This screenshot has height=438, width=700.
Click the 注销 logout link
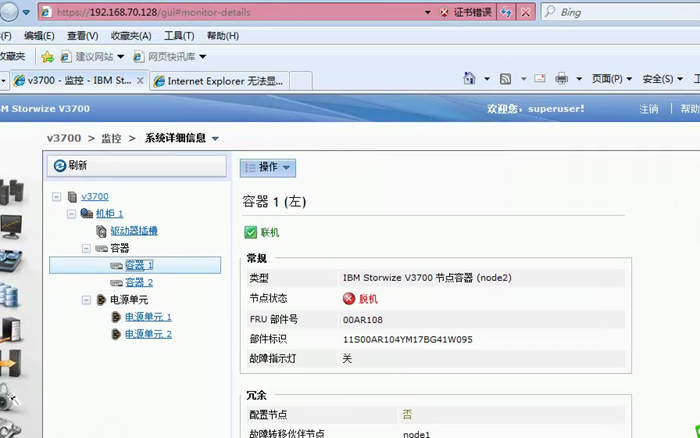(x=649, y=109)
